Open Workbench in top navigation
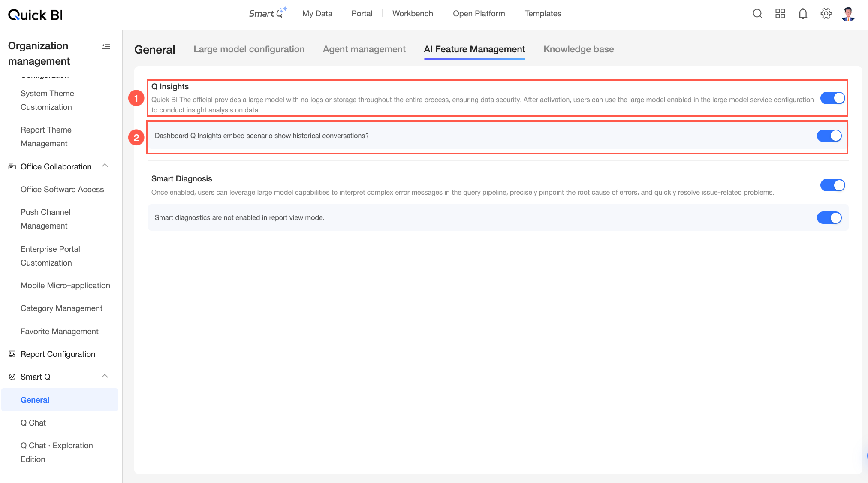This screenshot has width=868, height=483. pos(413,14)
